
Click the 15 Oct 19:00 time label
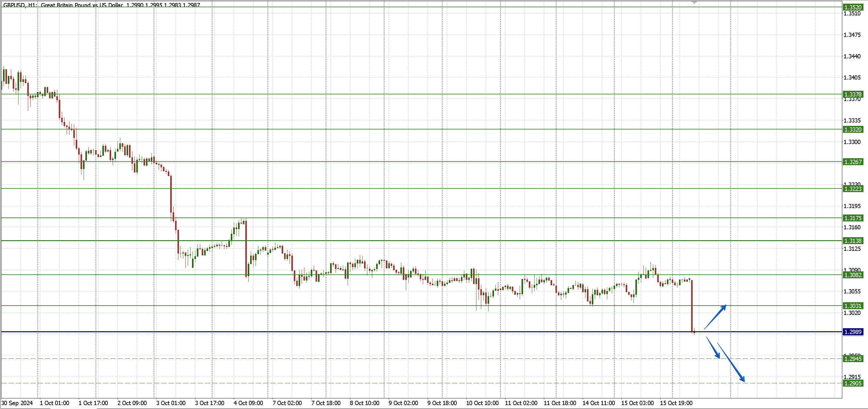tap(676, 403)
